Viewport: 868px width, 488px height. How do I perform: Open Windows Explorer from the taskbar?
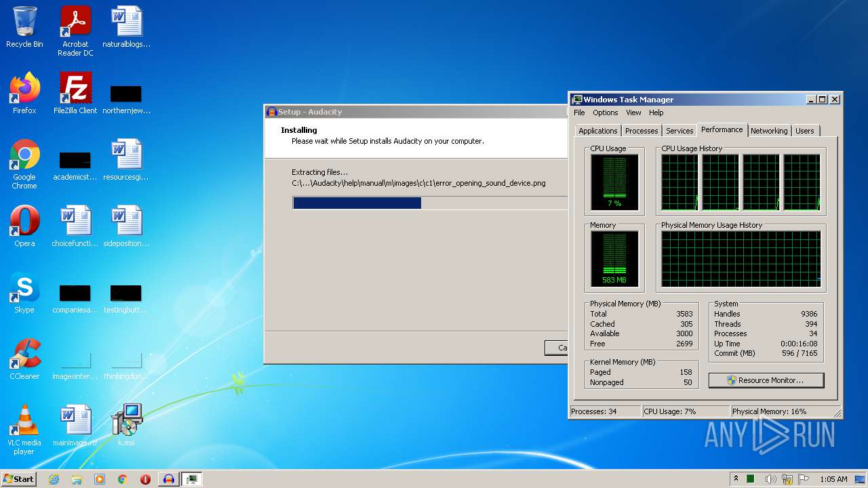tap(77, 479)
